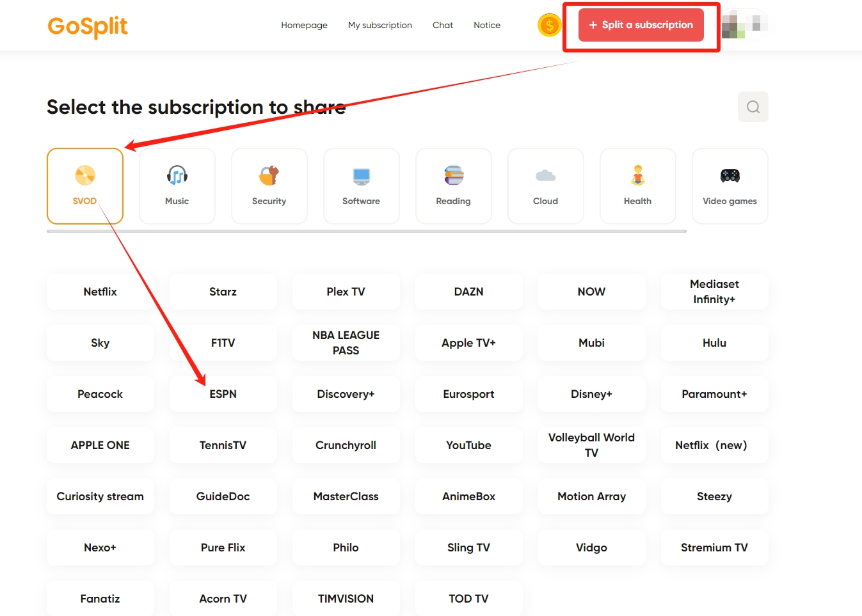Viewport: 862px width, 616px height.
Task: Select Eurosport service
Action: pos(469,394)
